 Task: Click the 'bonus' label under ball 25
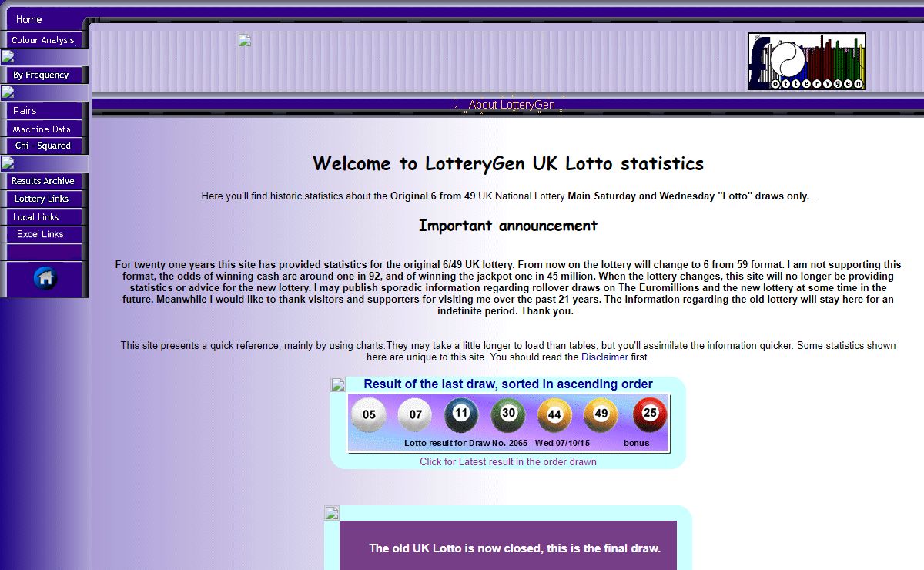(x=636, y=443)
